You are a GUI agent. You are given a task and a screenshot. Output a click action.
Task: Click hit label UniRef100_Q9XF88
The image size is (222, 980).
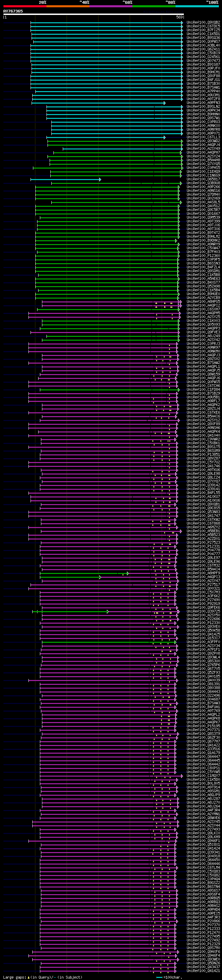[203, 76]
